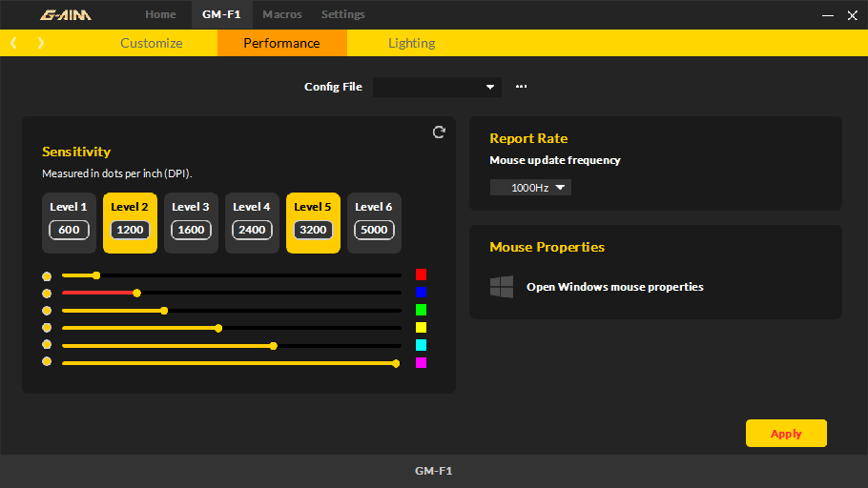Select the GM-F1 device tab
868x488 pixels.
pos(221,14)
